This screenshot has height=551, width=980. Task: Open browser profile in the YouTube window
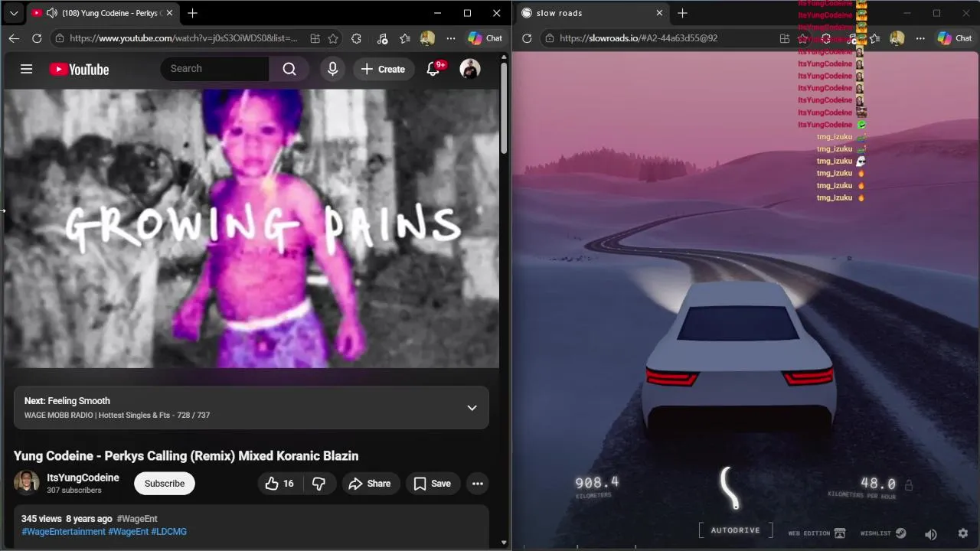tap(427, 38)
